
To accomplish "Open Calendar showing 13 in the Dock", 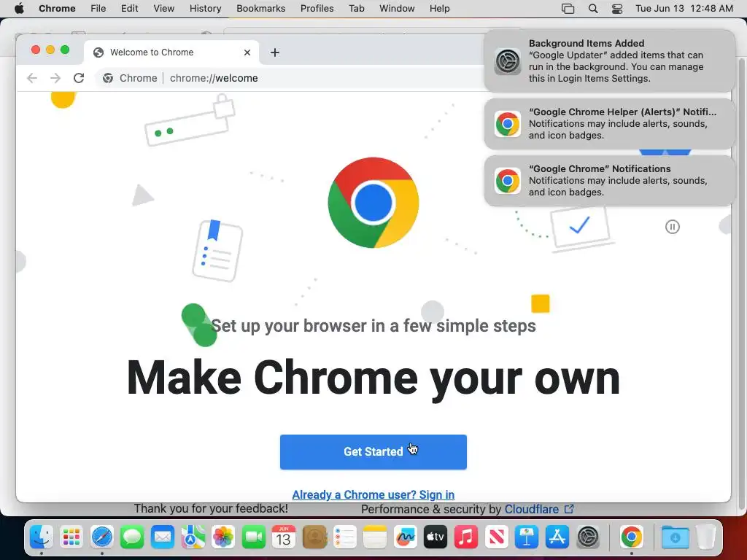I will point(284,537).
